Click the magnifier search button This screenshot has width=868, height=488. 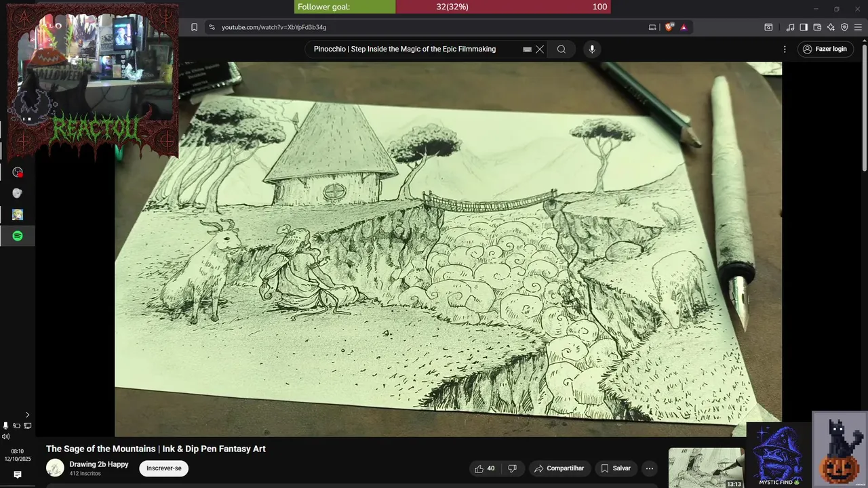[561, 49]
